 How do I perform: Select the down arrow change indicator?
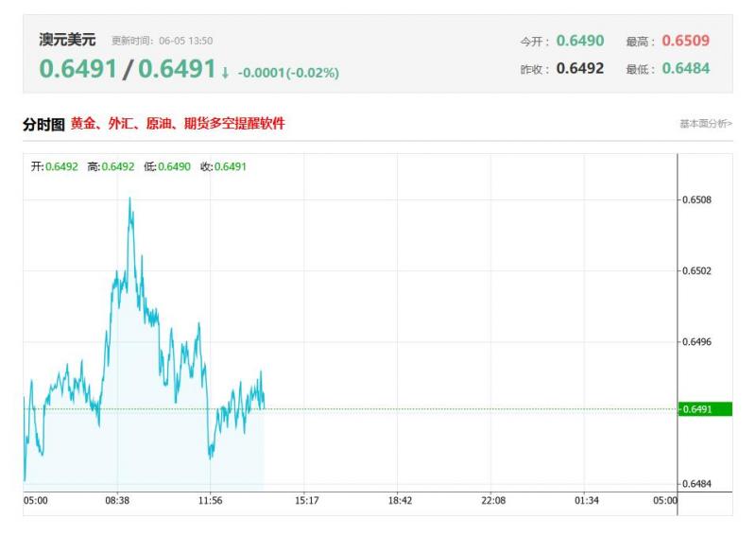(225, 73)
